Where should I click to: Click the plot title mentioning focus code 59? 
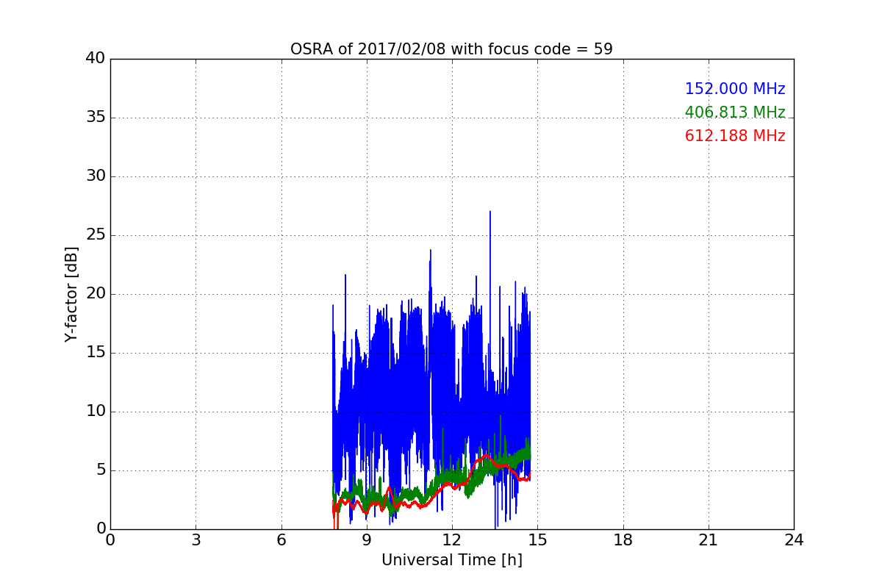451,49
